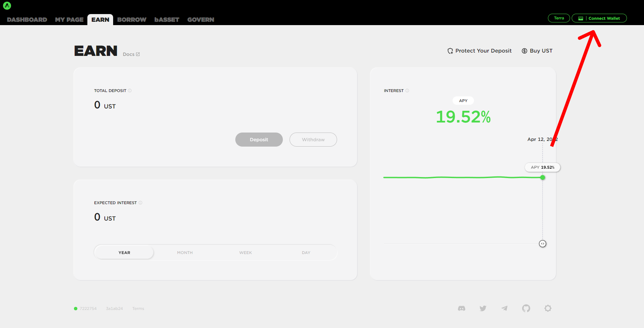Click block height 7222754 in footer
The image size is (644, 328).
[88, 309]
